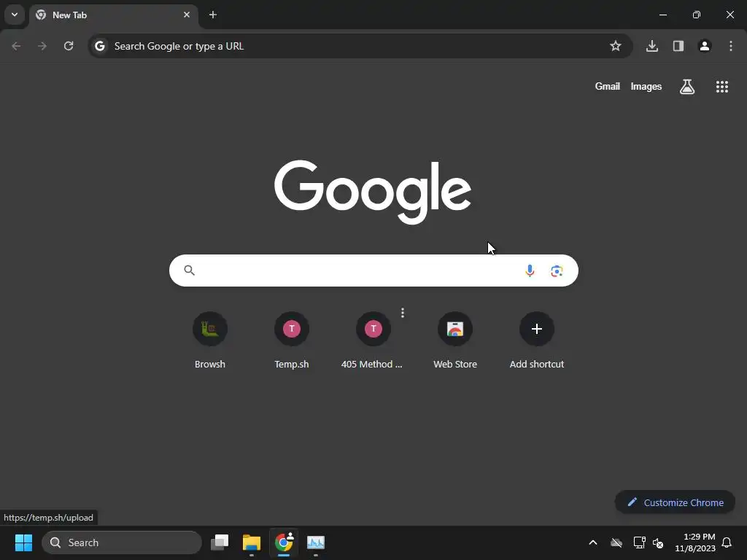This screenshot has width=747, height=560.
Task: Search by image with Google Lens icon
Action: pyautogui.click(x=557, y=271)
